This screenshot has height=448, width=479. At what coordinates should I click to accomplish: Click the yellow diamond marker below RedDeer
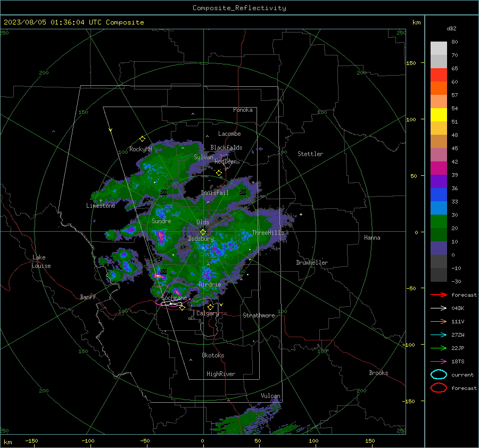coord(219,173)
